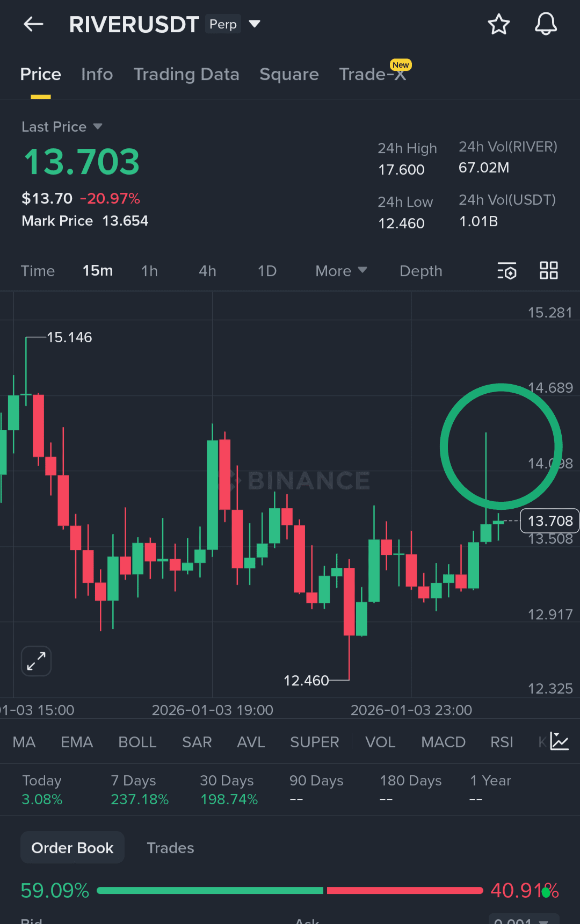Viewport: 580px width, 924px height.
Task: Open price alerts with the bell icon
Action: [x=546, y=24]
